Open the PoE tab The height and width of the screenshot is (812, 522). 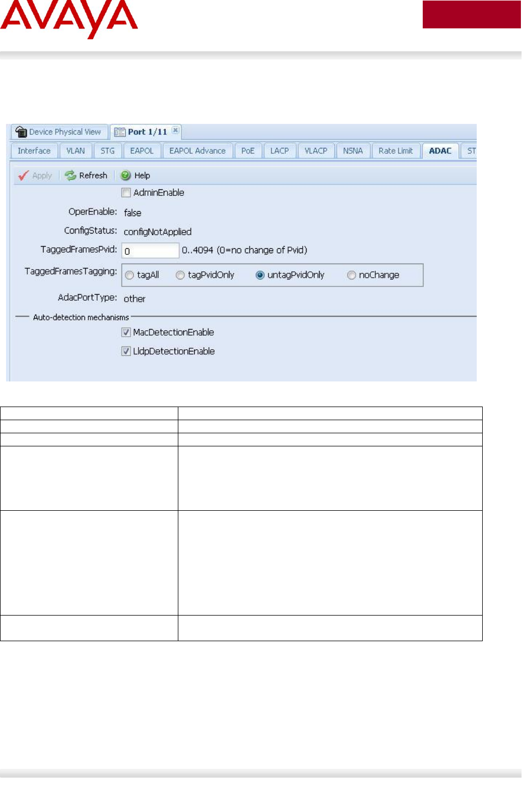point(248,151)
